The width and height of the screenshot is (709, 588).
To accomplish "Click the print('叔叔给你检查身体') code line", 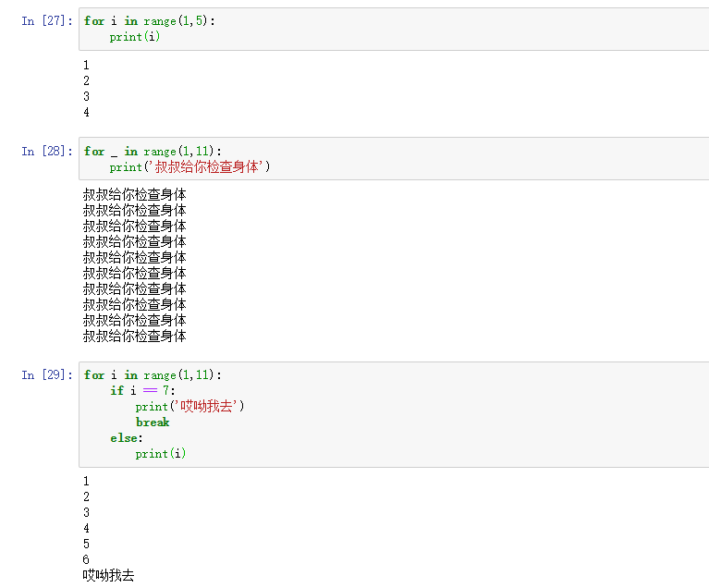I will pyautogui.click(x=189, y=167).
